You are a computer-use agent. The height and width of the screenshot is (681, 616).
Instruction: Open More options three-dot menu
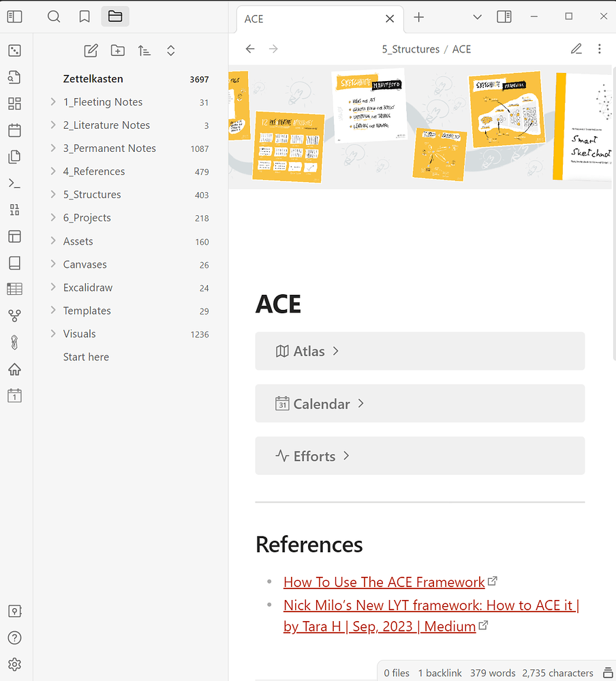coord(600,49)
